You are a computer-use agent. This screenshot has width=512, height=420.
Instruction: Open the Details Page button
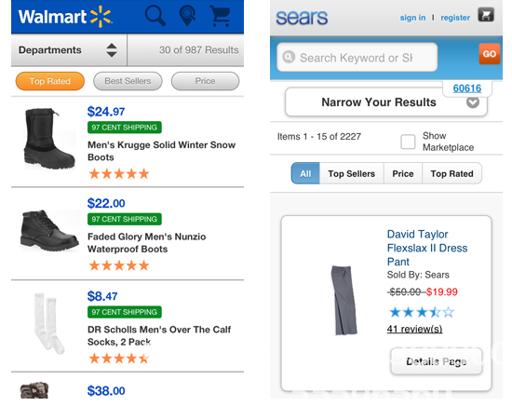437,361
